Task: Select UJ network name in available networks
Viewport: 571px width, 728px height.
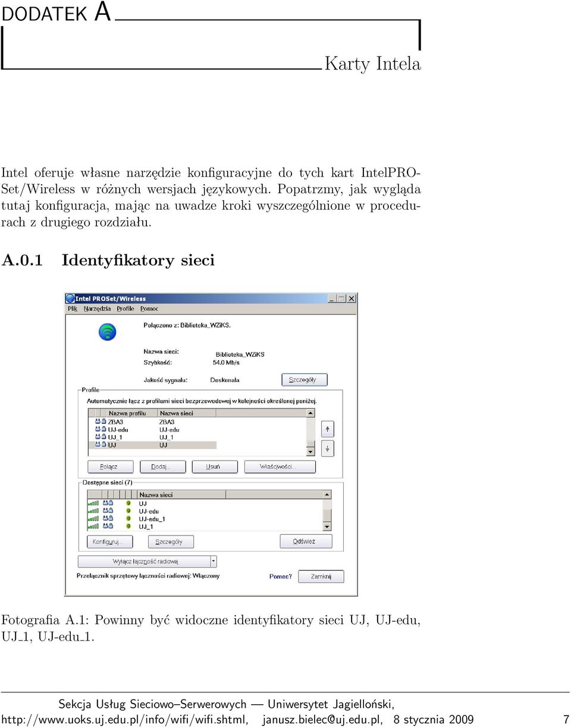Action: pyautogui.click(x=143, y=503)
